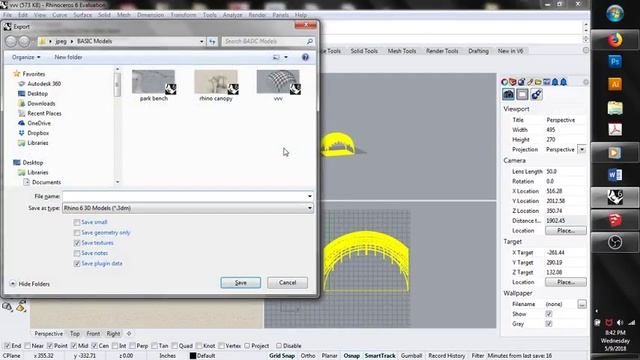
Task: Collapse folders with Hide Folders
Action: pos(29,284)
